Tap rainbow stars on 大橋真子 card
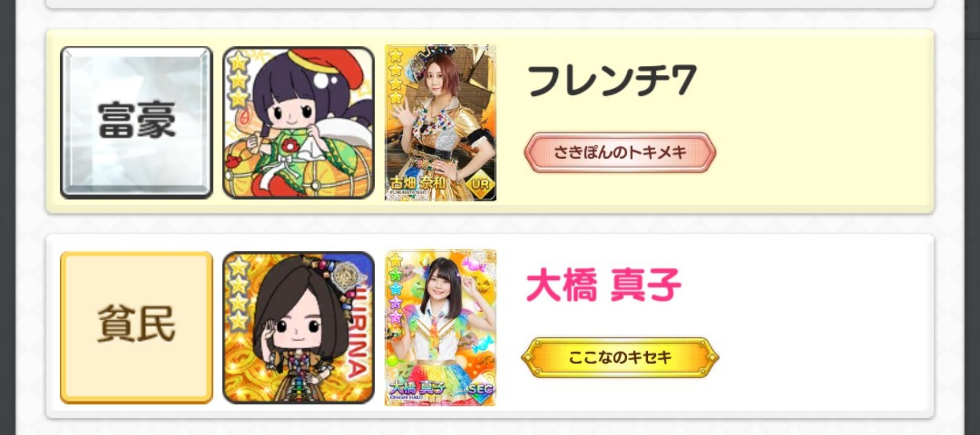Screen dimensions: 980x435 tap(396, 289)
